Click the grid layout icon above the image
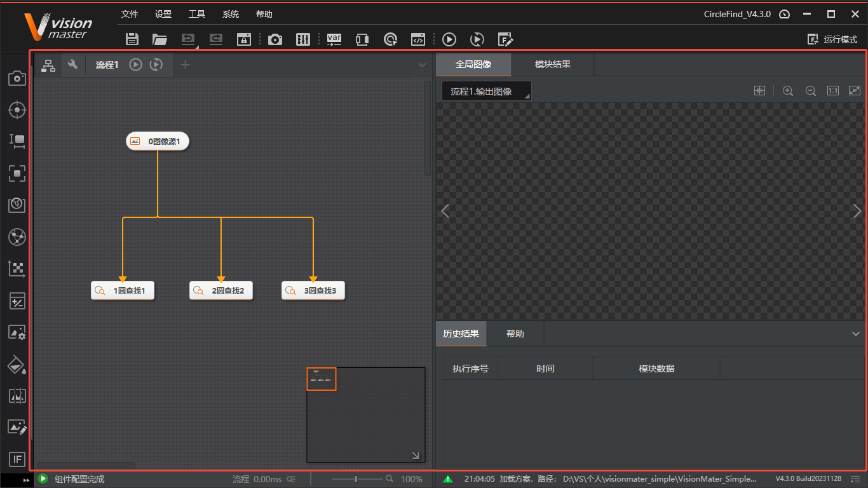 click(759, 91)
